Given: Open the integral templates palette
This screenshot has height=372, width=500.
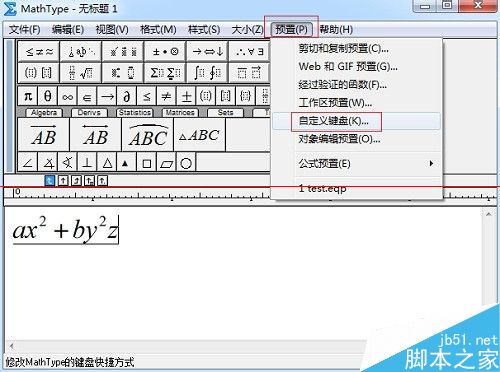Looking at the screenshot, I should [x=207, y=73].
